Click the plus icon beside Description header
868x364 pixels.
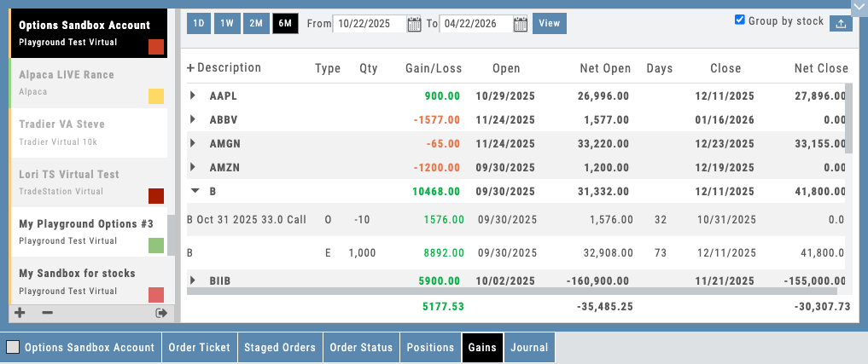point(190,68)
